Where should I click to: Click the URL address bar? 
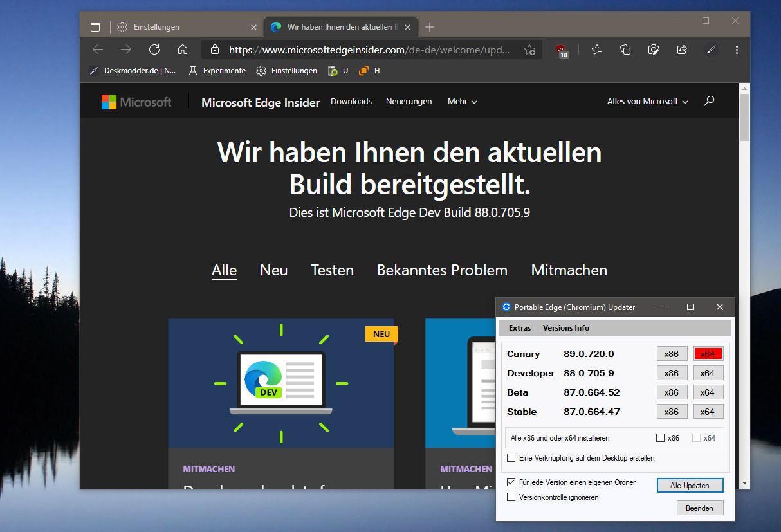pyautogui.click(x=369, y=50)
